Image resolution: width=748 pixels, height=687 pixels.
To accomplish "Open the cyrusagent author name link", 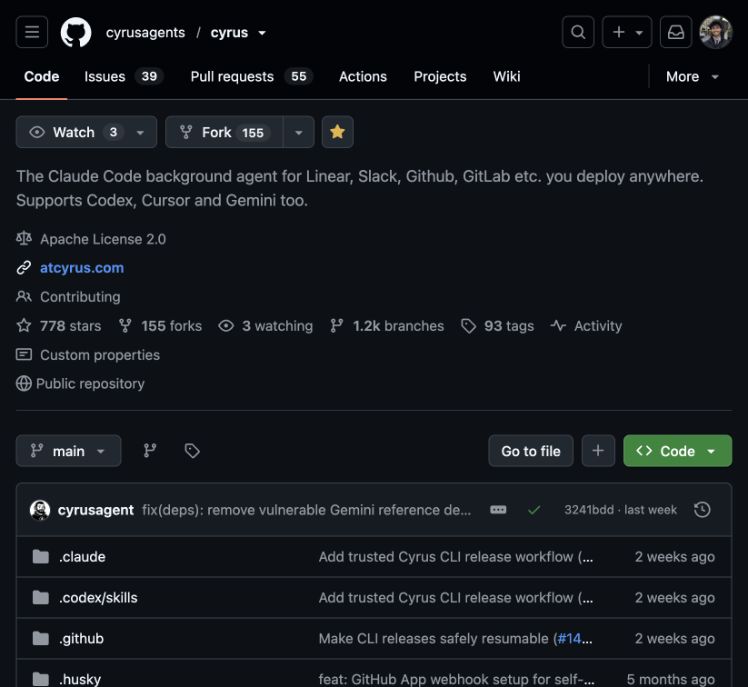I will [x=95, y=510].
